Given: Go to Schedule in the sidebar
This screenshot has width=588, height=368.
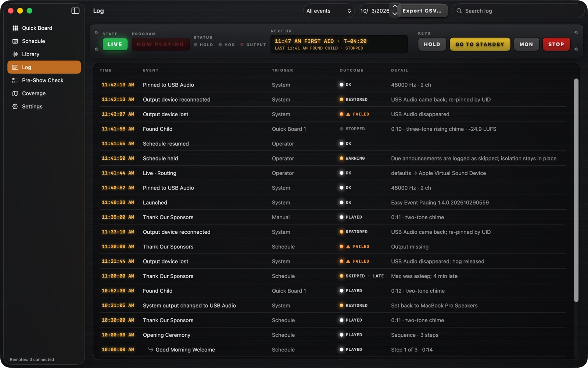Looking at the screenshot, I should [x=44, y=41].
